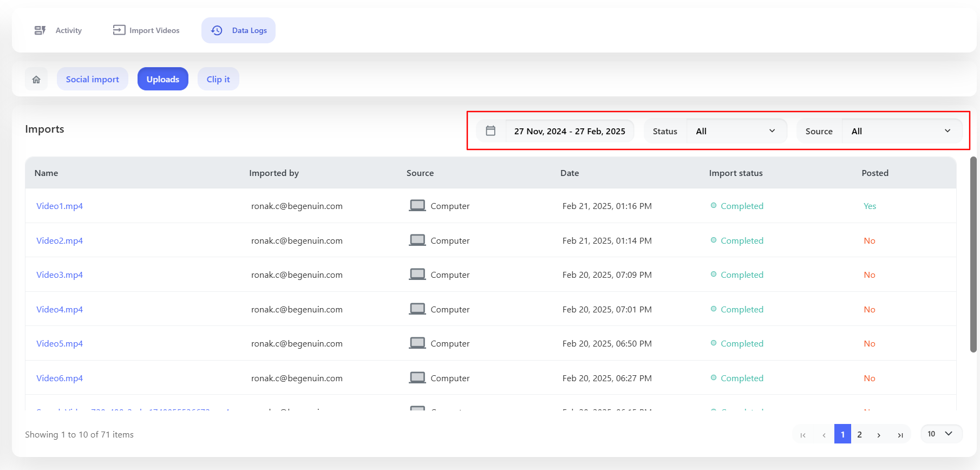Open the Video6.mp4 link
The width and height of the screenshot is (980, 470).
pos(60,378)
